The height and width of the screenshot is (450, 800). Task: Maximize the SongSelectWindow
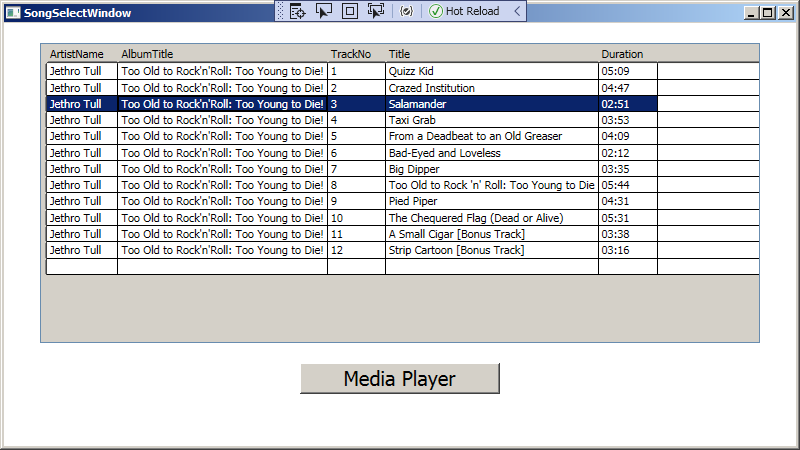tap(767, 13)
